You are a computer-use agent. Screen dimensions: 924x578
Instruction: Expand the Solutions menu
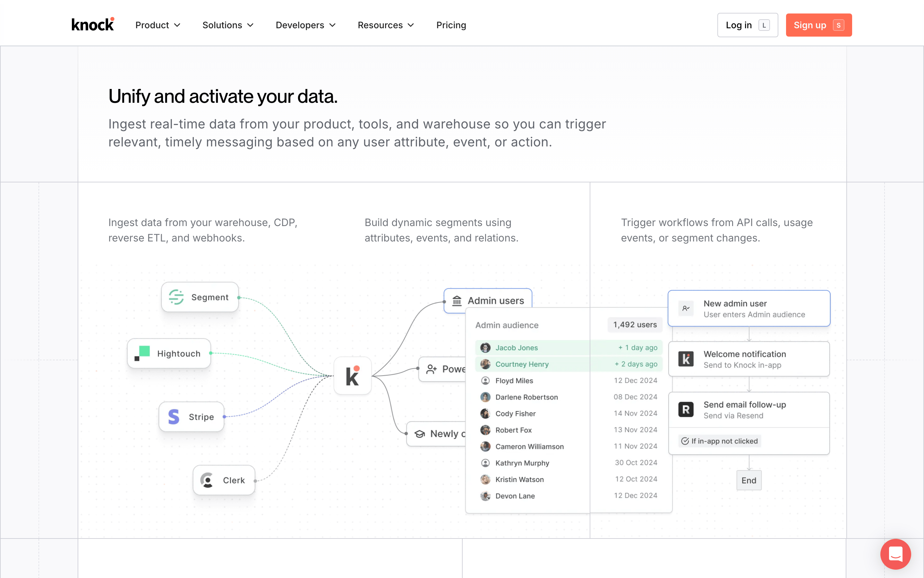coord(228,25)
